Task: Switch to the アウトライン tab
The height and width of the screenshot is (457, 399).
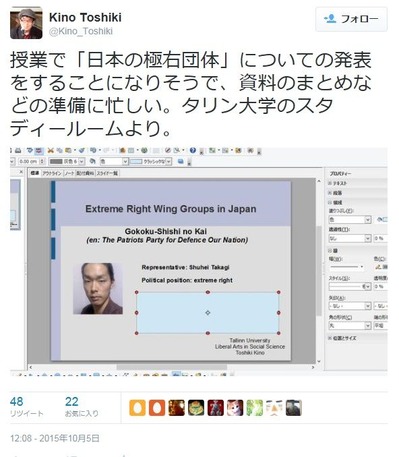Action: pyautogui.click(x=52, y=173)
